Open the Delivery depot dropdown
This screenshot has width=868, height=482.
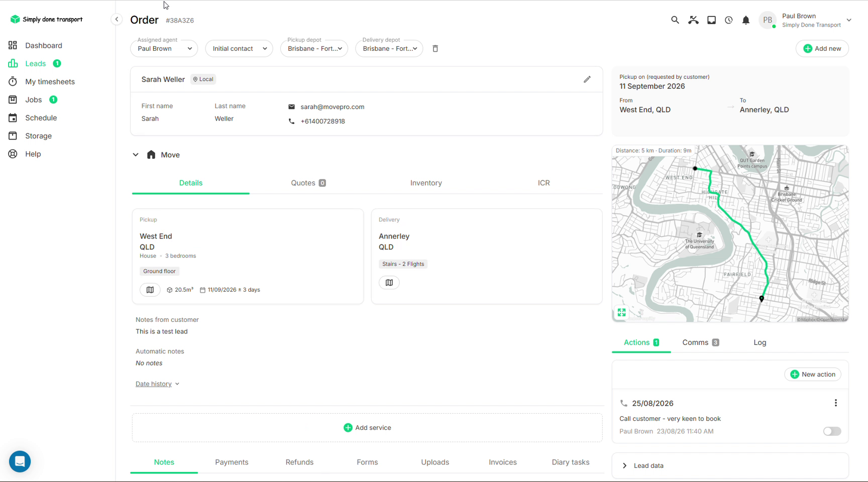point(389,49)
